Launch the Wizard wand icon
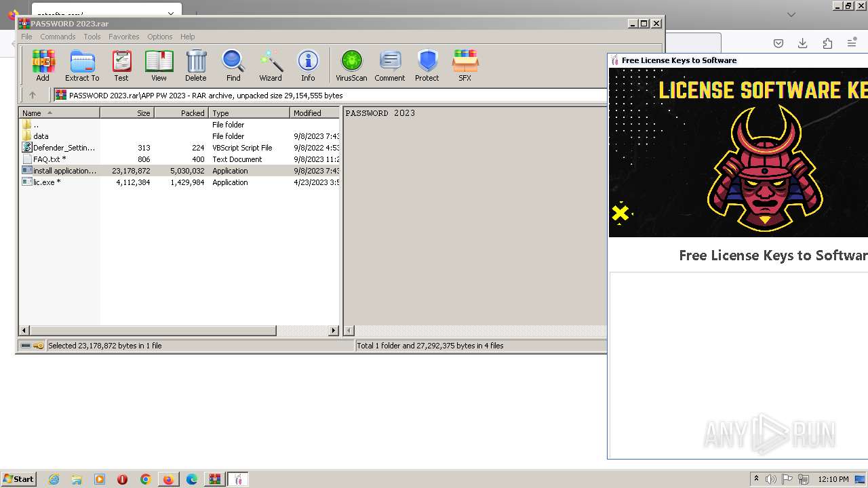The height and width of the screenshot is (488, 868). [x=271, y=66]
